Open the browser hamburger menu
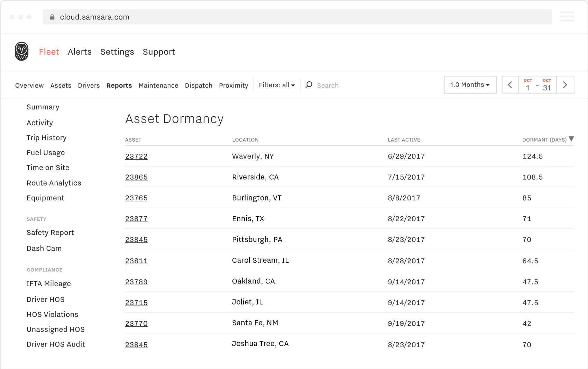This screenshot has width=588, height=369. point(567,16)
